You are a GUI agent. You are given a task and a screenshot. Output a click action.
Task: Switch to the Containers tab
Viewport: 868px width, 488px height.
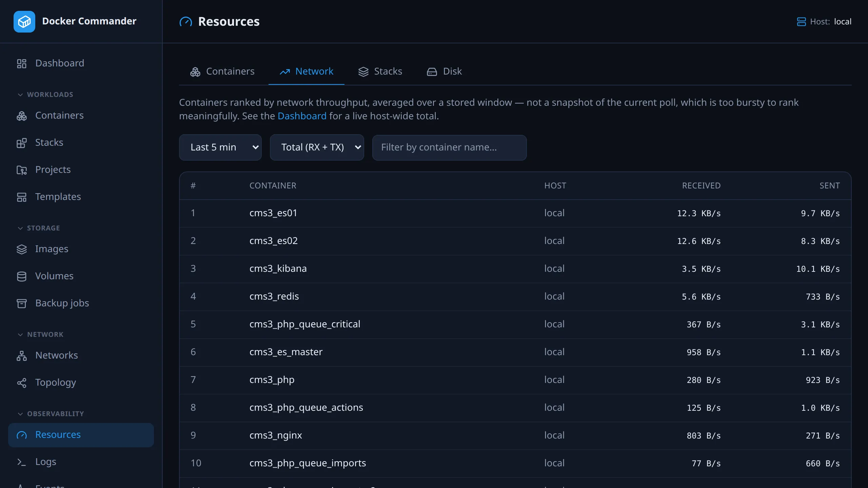222,72
